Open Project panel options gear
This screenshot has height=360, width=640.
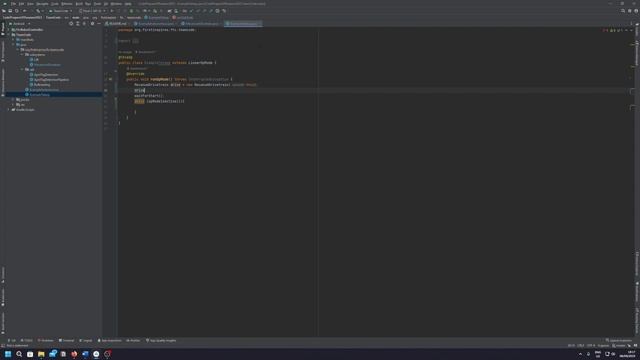coord(92,24)
